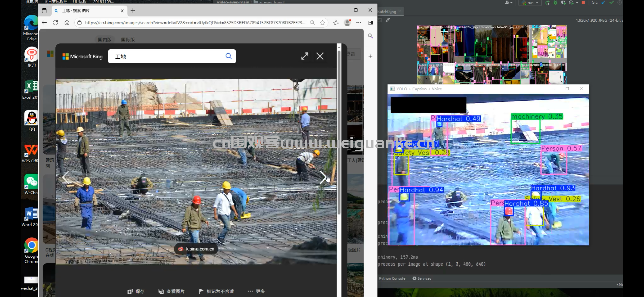Show next image with right arrow
Image resolution: width=644 pixels, height=297 pixels.
click(x=323, y=177)
